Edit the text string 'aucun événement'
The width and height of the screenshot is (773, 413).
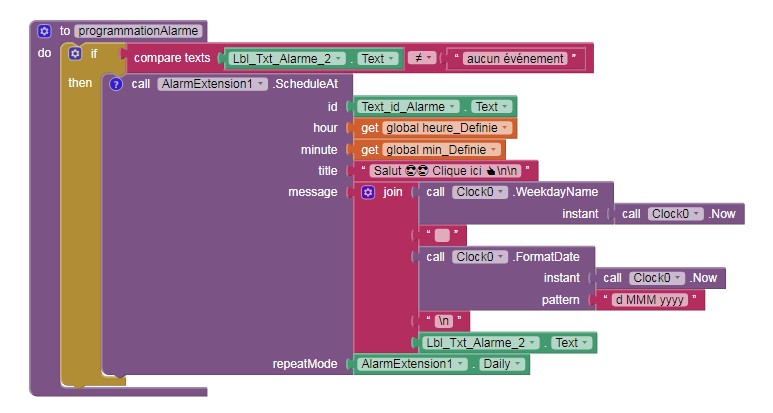(515, 59)
